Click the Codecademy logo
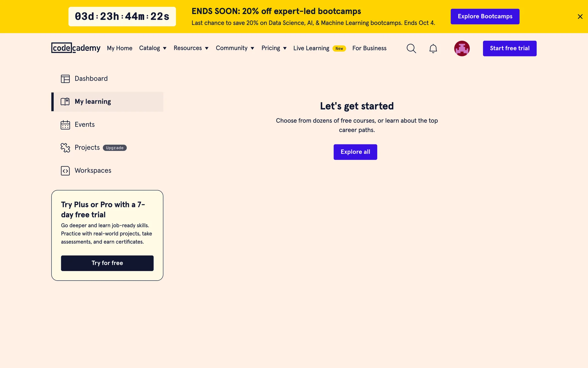588x368 pixels. (76, 48)
